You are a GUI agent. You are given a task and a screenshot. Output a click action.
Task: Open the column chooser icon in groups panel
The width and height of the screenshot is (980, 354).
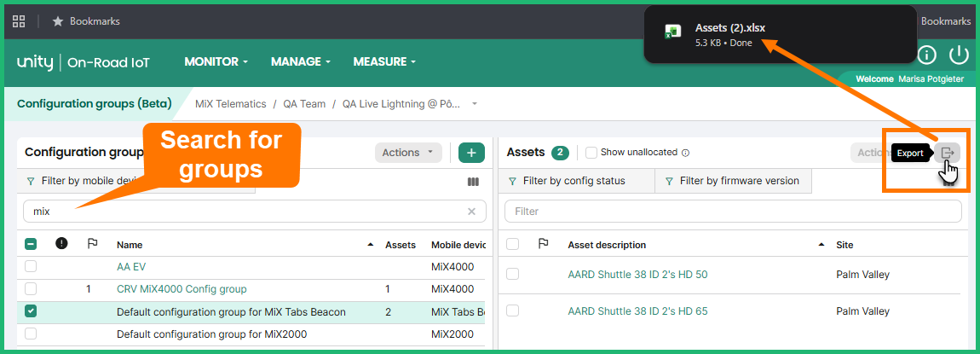(x=474, y=181)
